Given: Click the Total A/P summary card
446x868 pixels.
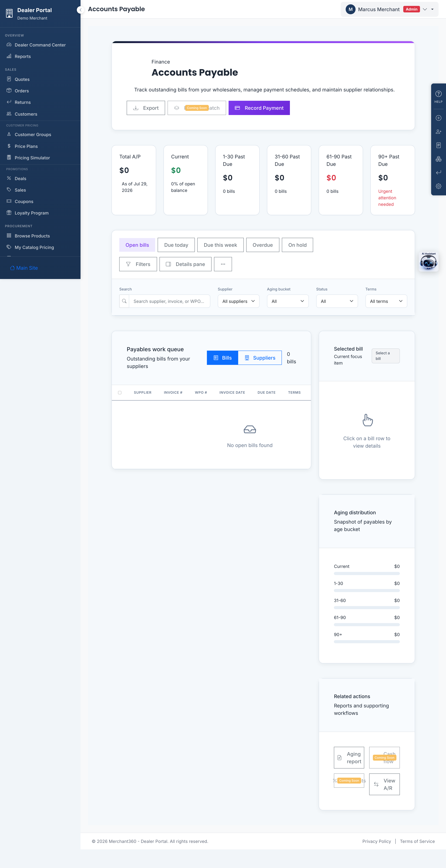Looking at the screenshot, I should [134, 180].
